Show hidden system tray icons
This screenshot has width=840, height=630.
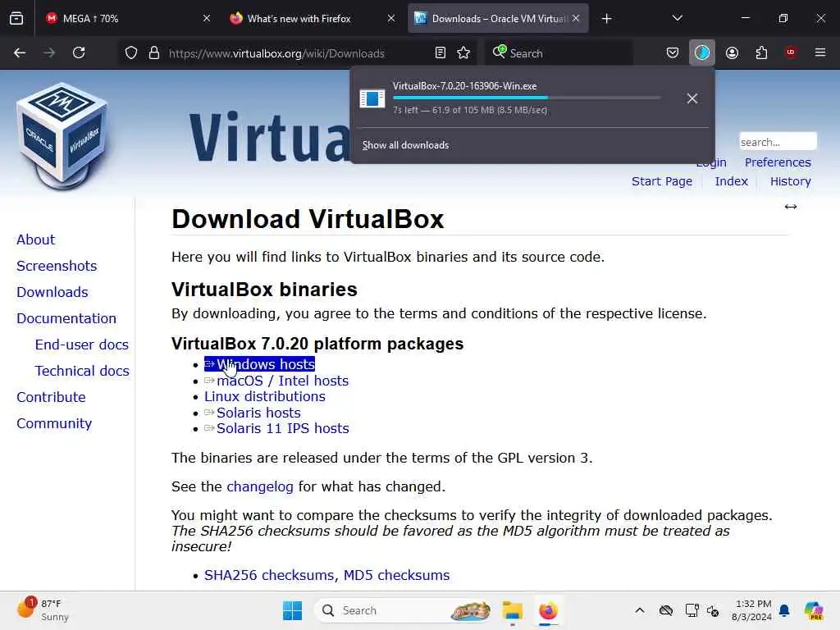pyautogui.click(x=640, y=610)
